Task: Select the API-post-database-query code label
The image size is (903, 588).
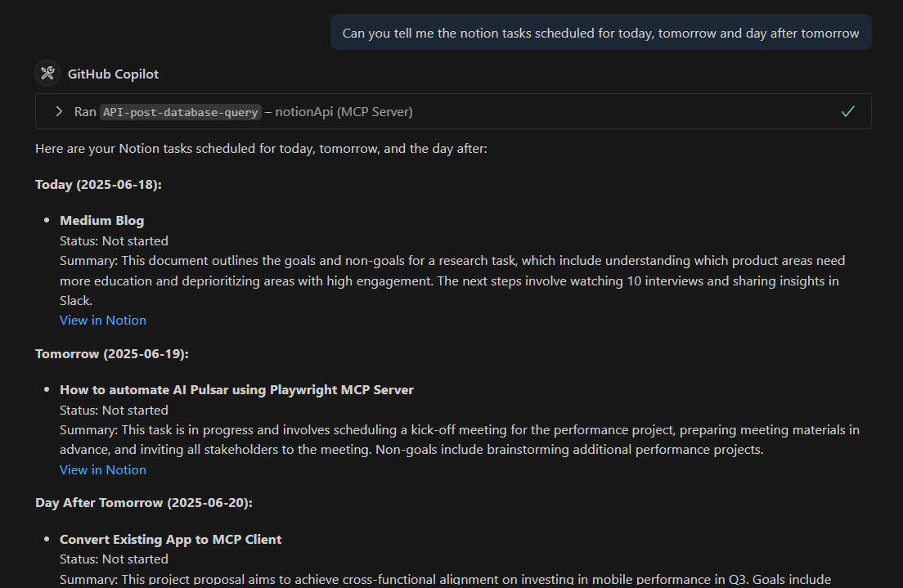Action: click(x=180, y=111)
